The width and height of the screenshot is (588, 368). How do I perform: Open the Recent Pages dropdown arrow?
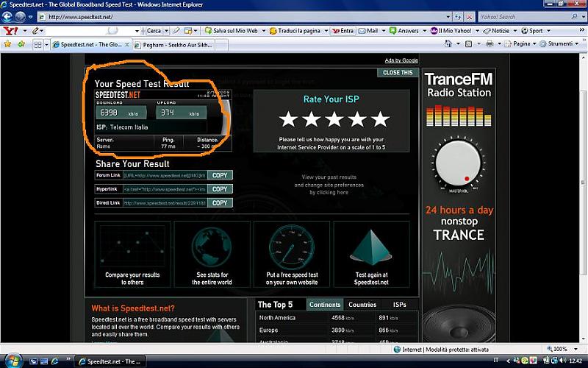point(31,17)
